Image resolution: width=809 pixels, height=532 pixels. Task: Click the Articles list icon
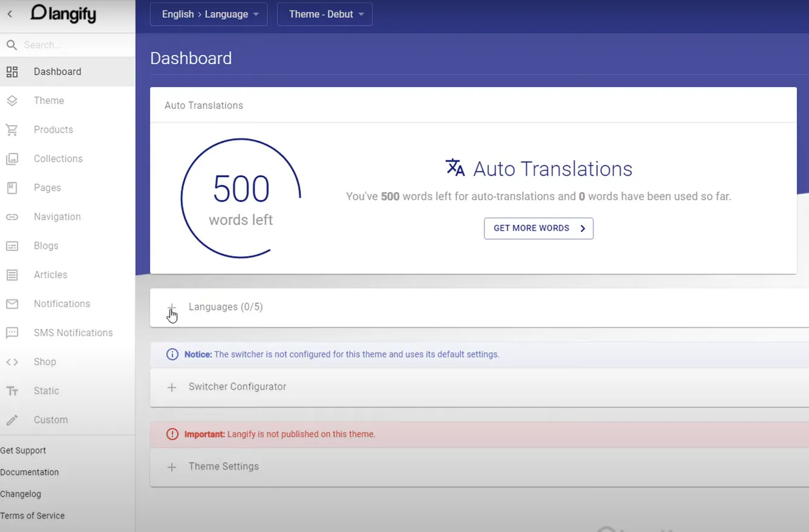(x=12, y=275)
